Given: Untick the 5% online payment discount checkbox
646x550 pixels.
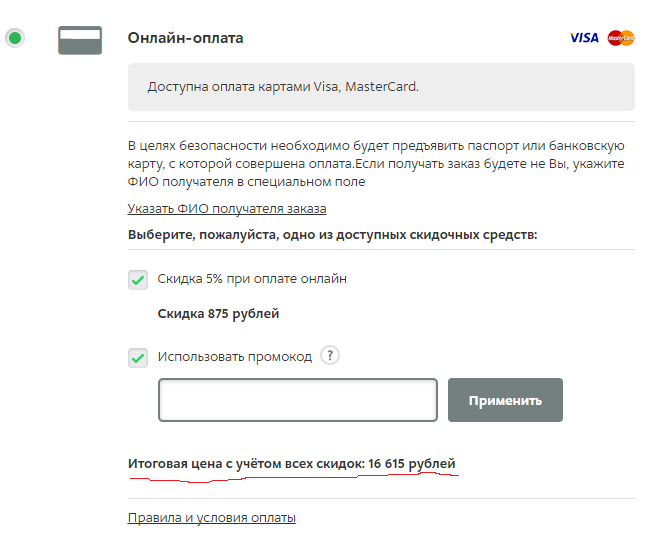Looking at the screenshot, I should click(138, 280).
